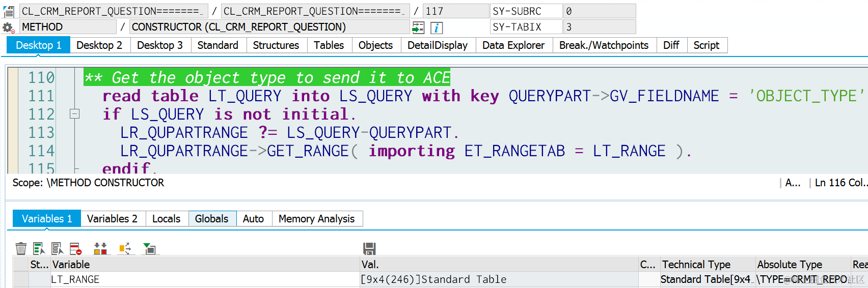Click the METHOD event type field
Screen dimensions: 868x288
tap(68, 27)
